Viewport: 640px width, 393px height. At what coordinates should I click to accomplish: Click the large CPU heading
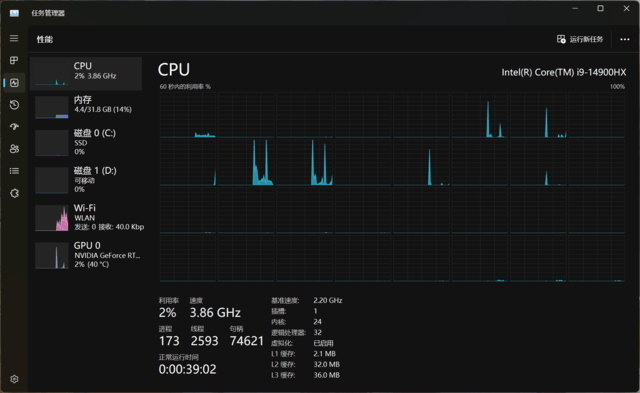(173, 69)
